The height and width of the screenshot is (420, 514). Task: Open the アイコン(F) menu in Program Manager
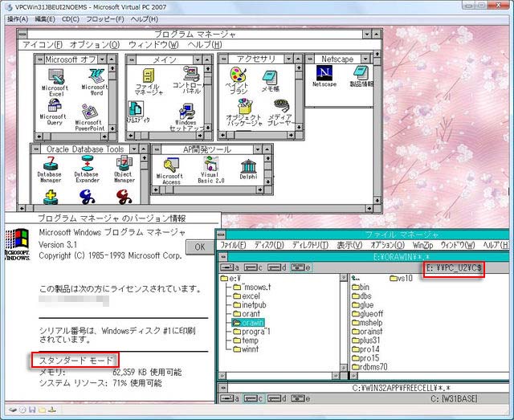point(43,45)
